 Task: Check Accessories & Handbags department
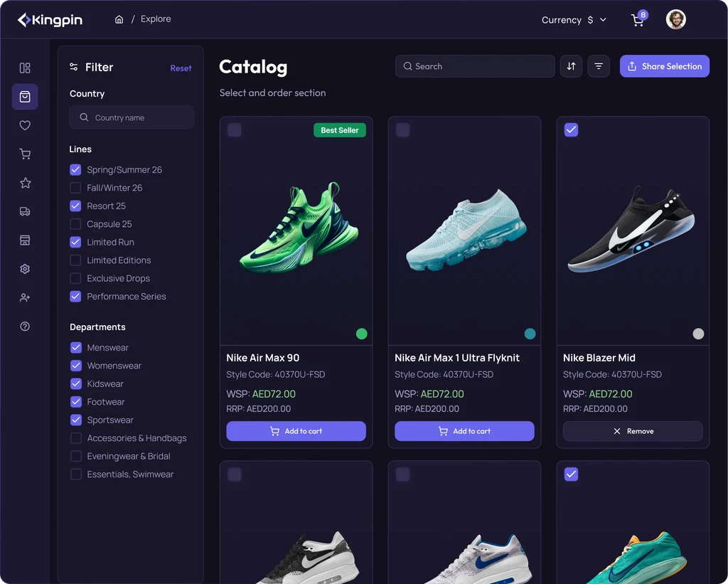pos(75,438)
